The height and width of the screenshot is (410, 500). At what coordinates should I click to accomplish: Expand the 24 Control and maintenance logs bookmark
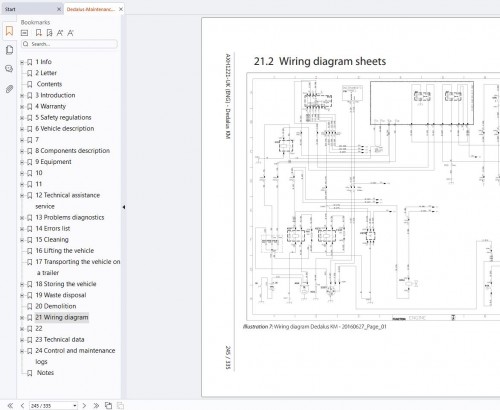click(22, 351)
